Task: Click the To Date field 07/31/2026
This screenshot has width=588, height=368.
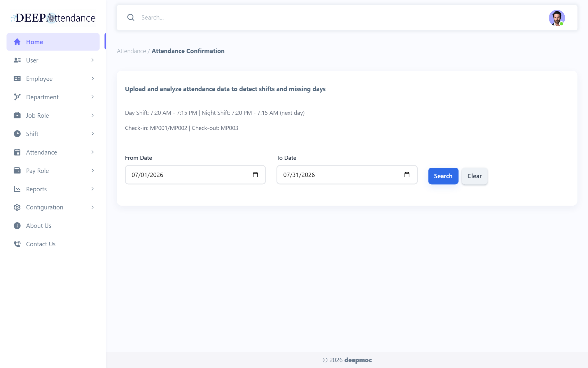Action: click(x=347, y=175)
